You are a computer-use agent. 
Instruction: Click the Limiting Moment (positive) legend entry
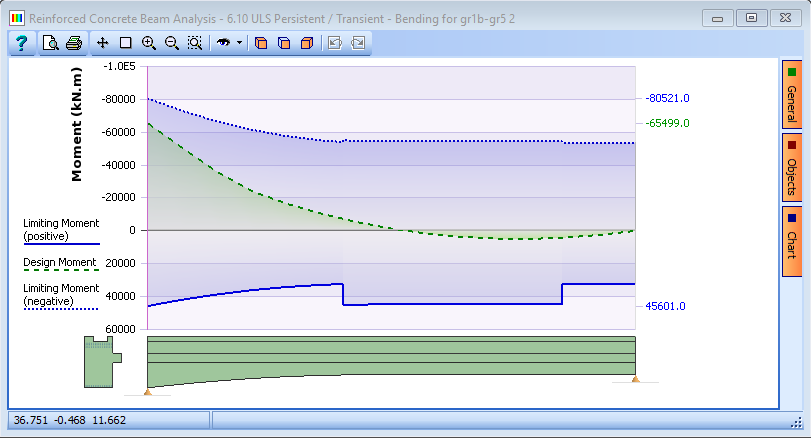61,231
